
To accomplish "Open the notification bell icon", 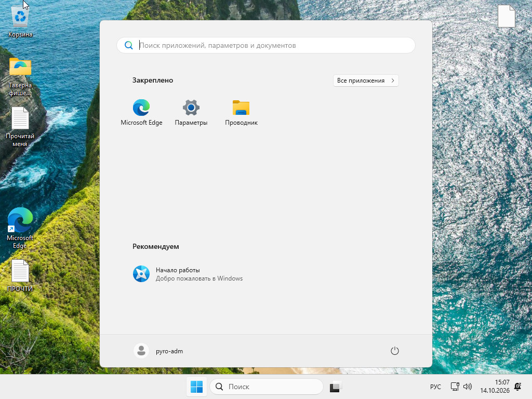I will pyautogui.click(x=518, y=387).
